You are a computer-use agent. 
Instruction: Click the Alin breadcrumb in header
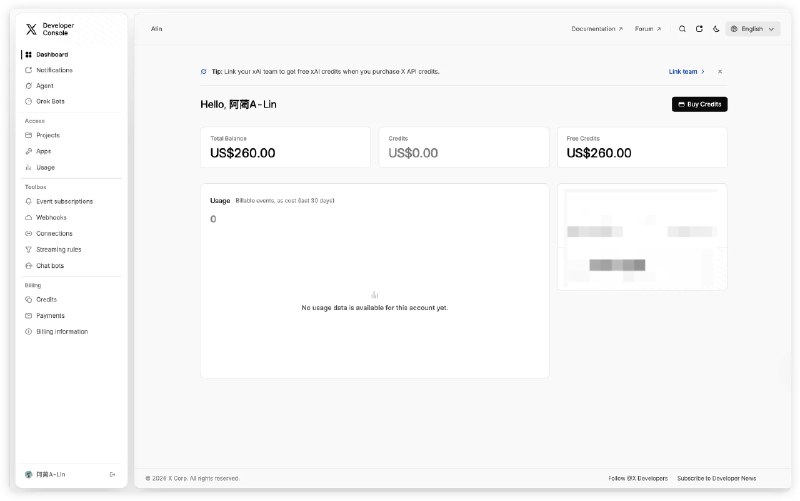[x=157, y=29]
